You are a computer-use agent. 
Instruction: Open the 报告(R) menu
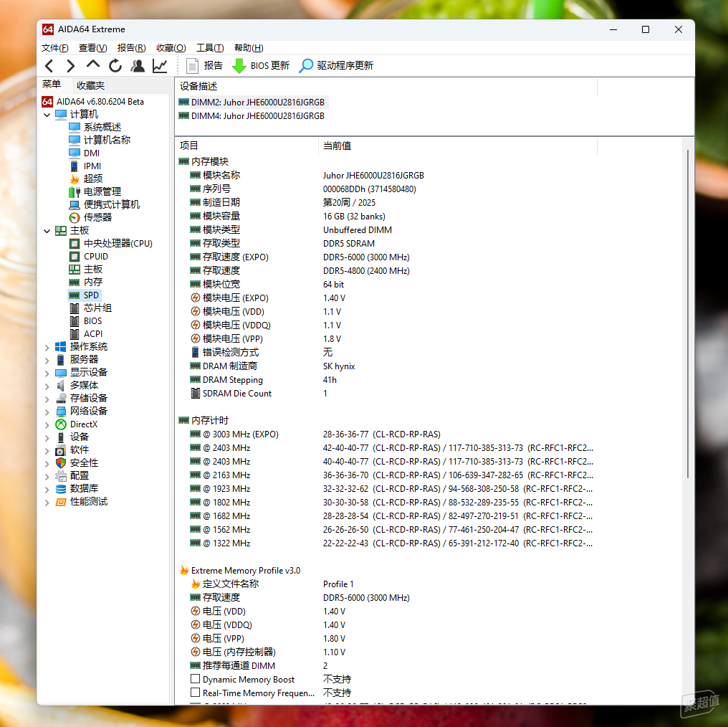click(x=131, y=48)
